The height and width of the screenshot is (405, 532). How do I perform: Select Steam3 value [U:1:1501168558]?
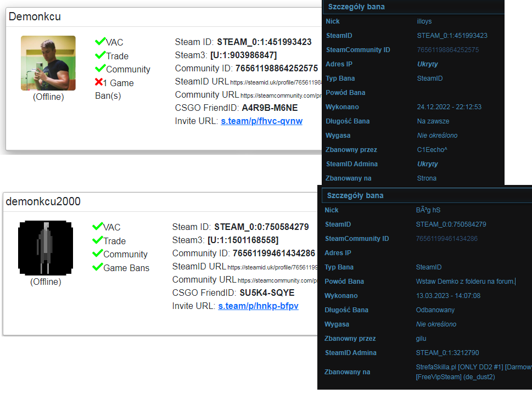[243, 240]
